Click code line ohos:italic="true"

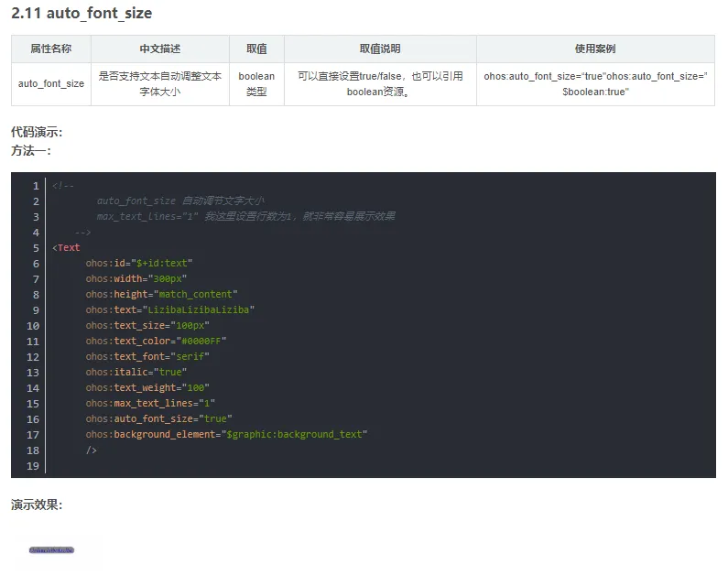point(136,372)
